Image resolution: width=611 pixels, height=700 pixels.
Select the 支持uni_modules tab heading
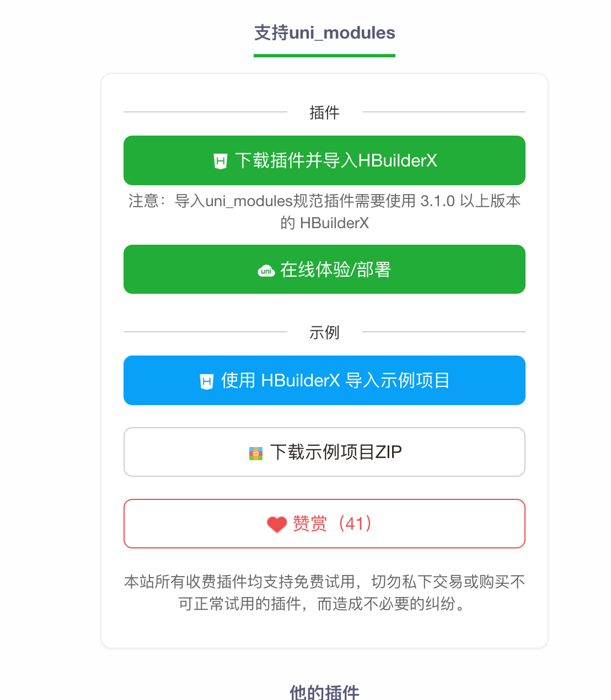[324, 33]
